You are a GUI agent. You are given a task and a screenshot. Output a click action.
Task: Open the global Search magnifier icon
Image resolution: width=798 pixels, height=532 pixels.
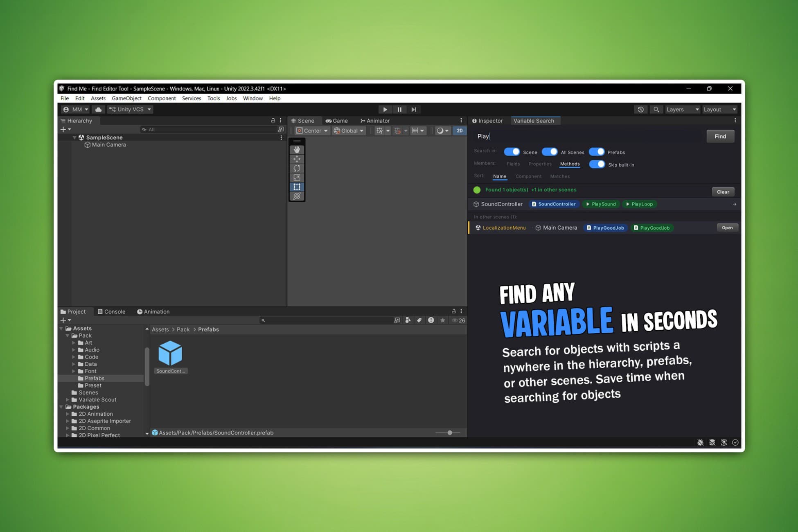click(x=656, y=109)
